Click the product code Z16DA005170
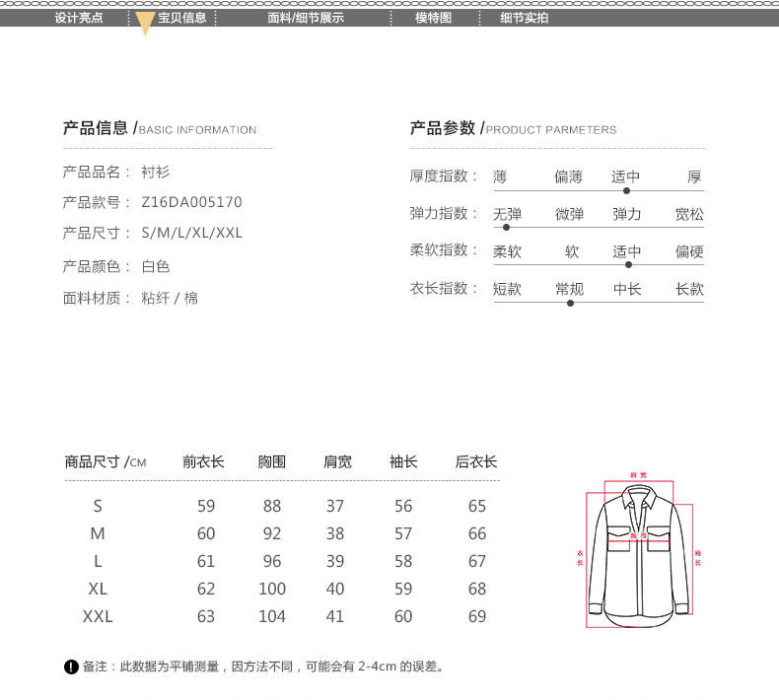 (x=192, y=202)
